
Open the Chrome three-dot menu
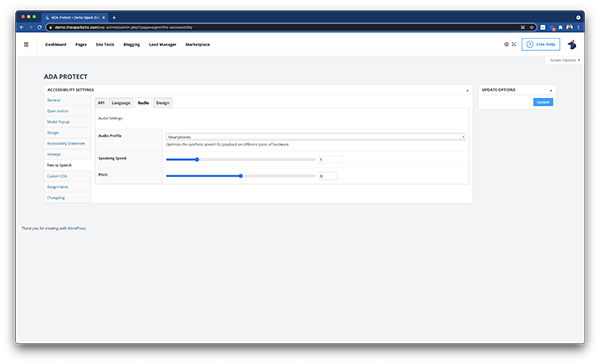pyautogui.click(x=578, y=27)
